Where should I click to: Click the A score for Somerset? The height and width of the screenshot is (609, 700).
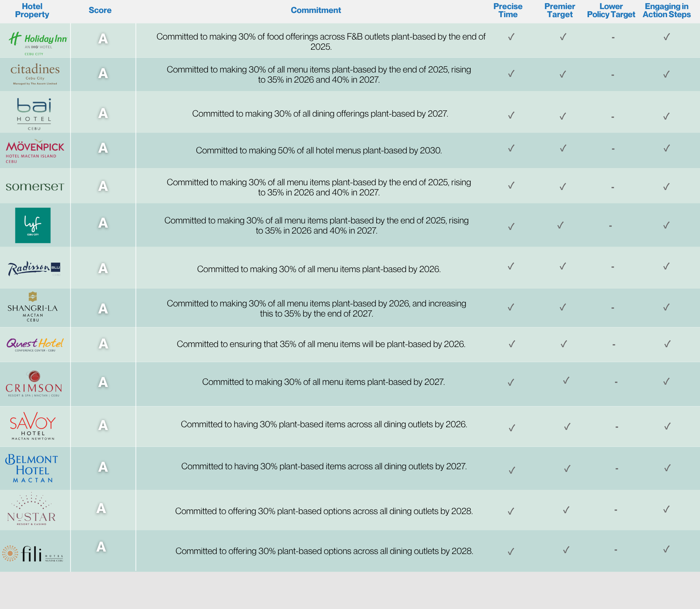click(103, 186)
